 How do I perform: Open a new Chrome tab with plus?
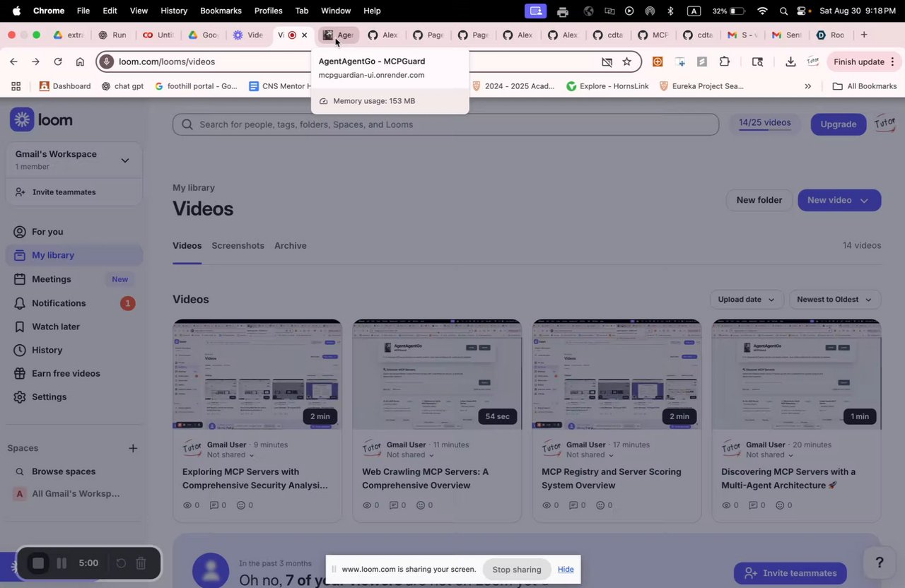click(863, 35)
